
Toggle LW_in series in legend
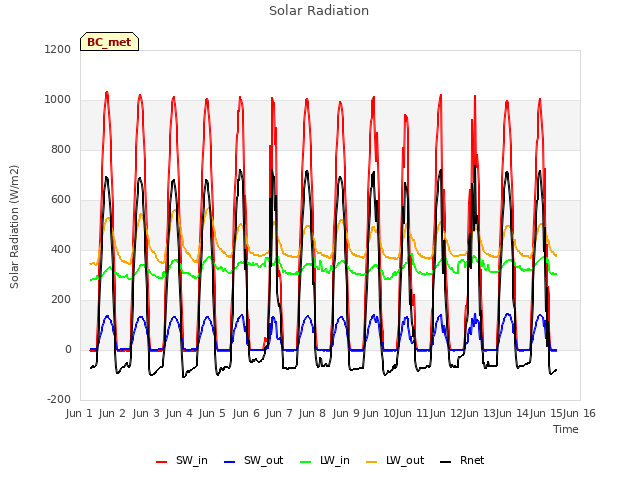tap(325, 460)
